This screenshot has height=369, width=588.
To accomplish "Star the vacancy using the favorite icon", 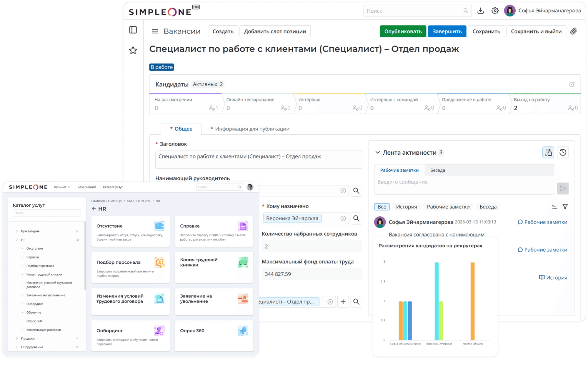I will 133,50.
